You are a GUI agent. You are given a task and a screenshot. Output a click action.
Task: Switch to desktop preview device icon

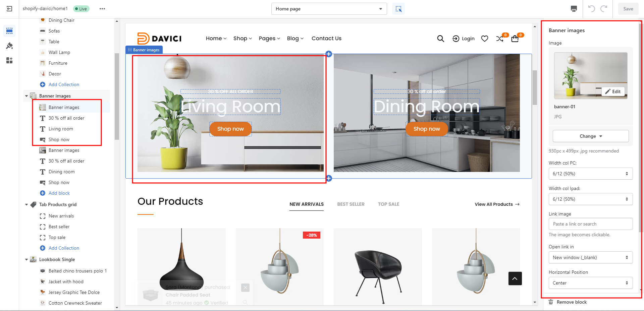[574, 9]
